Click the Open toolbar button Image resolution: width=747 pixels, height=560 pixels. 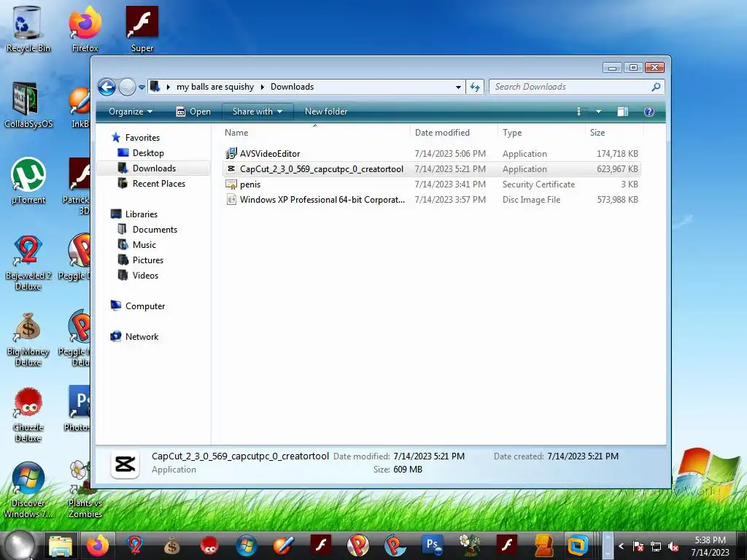pos(193,112)
